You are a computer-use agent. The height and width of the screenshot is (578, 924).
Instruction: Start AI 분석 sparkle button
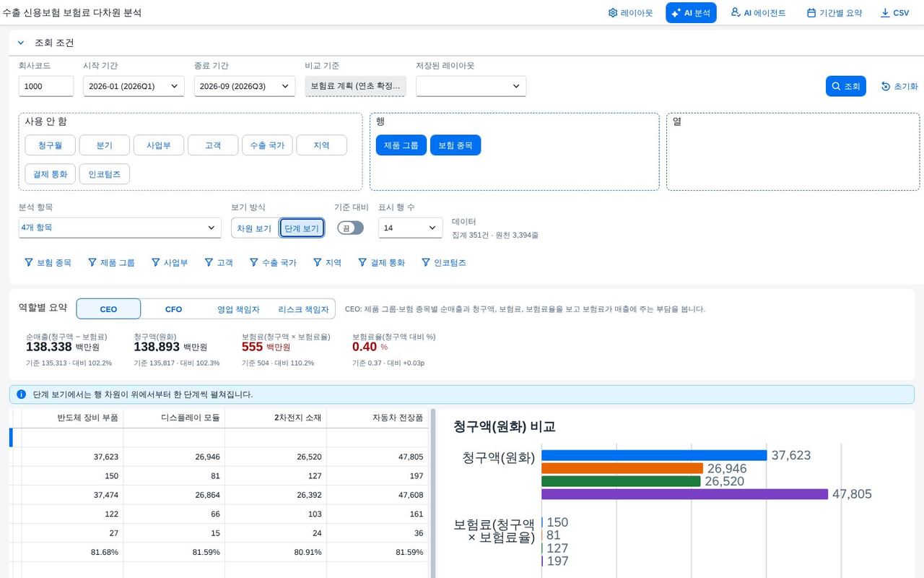[691, 13]
